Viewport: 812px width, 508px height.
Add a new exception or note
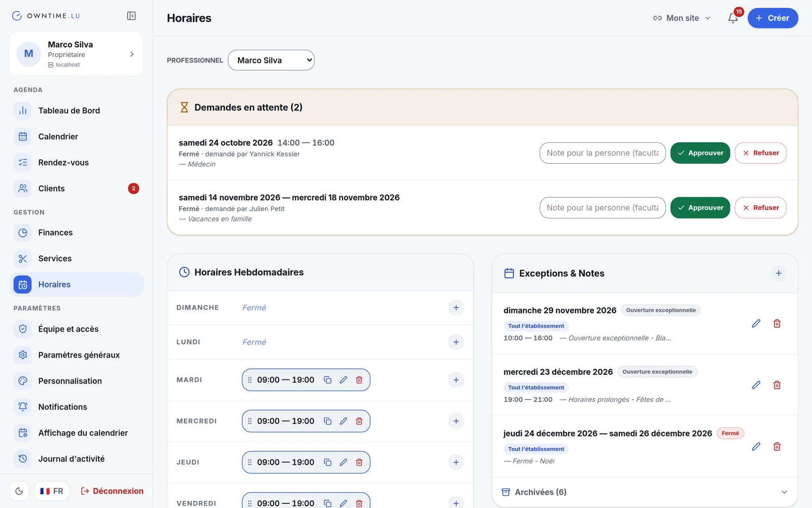[779, 273]
